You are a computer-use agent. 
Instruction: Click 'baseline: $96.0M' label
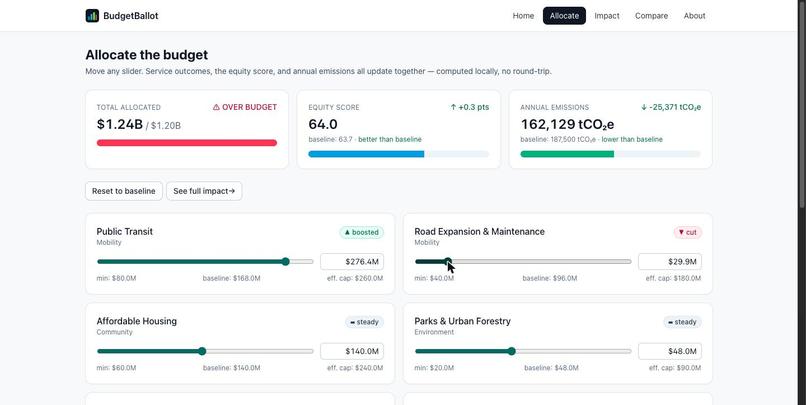[549, 279]
